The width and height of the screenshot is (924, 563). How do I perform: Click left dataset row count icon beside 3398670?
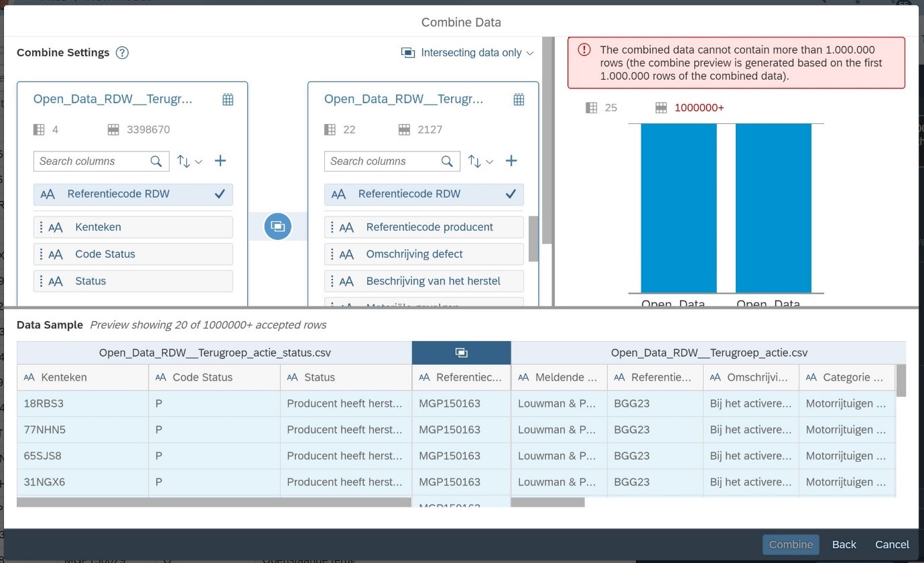click(x=113, y=129)
